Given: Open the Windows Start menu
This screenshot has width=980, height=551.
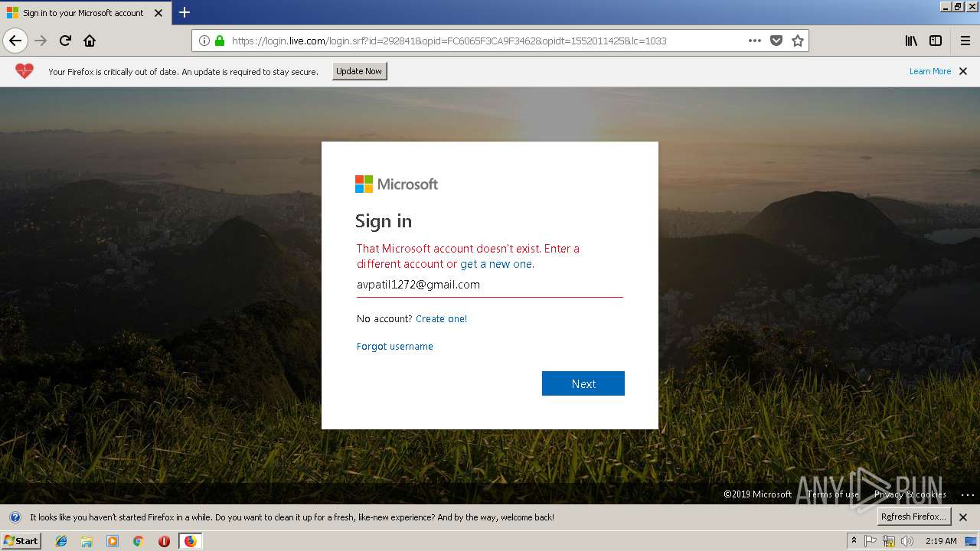Looking at the screenshot, I should pos(21,541).
